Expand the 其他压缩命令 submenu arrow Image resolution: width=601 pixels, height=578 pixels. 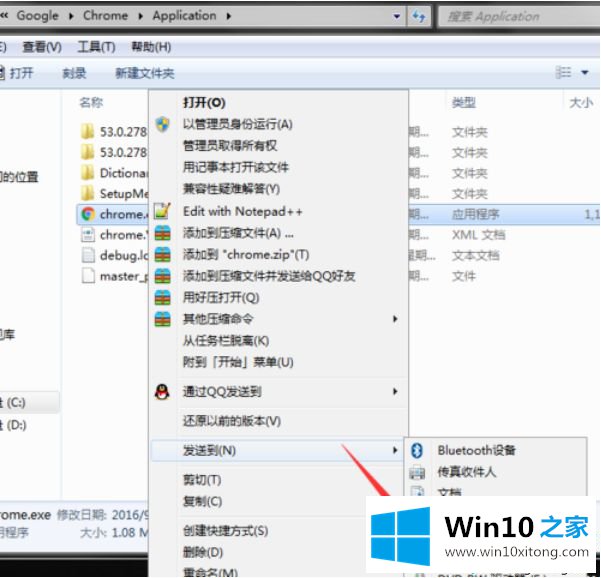[395, 319]
